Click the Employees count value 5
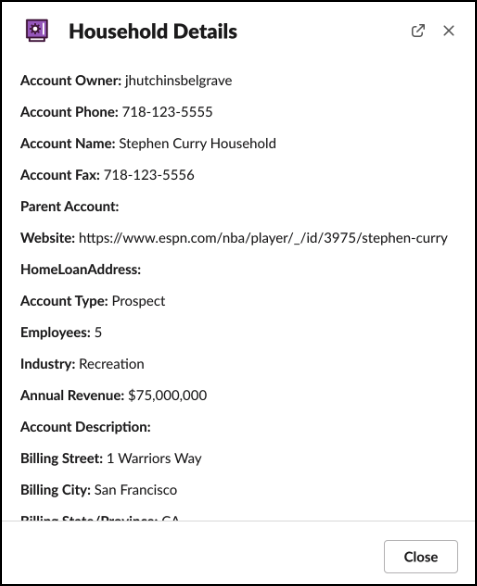The width and height of the screenshot is (477, 586). tap(98, 332)
